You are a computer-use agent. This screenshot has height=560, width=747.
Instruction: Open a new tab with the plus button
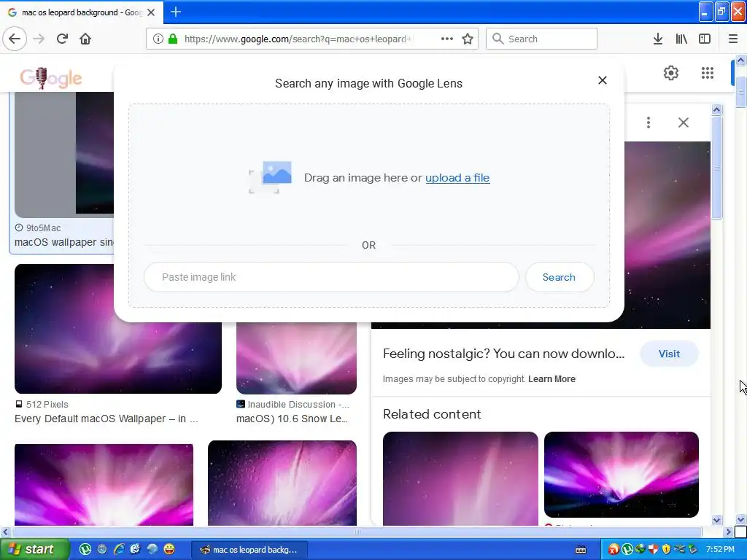176,12
